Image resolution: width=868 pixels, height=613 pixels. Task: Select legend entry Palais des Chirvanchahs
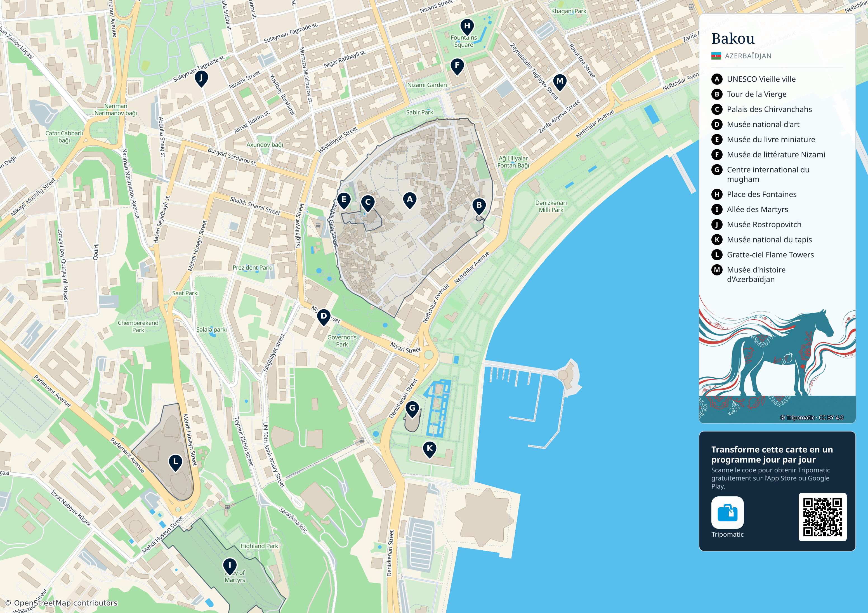pos(762,109)
